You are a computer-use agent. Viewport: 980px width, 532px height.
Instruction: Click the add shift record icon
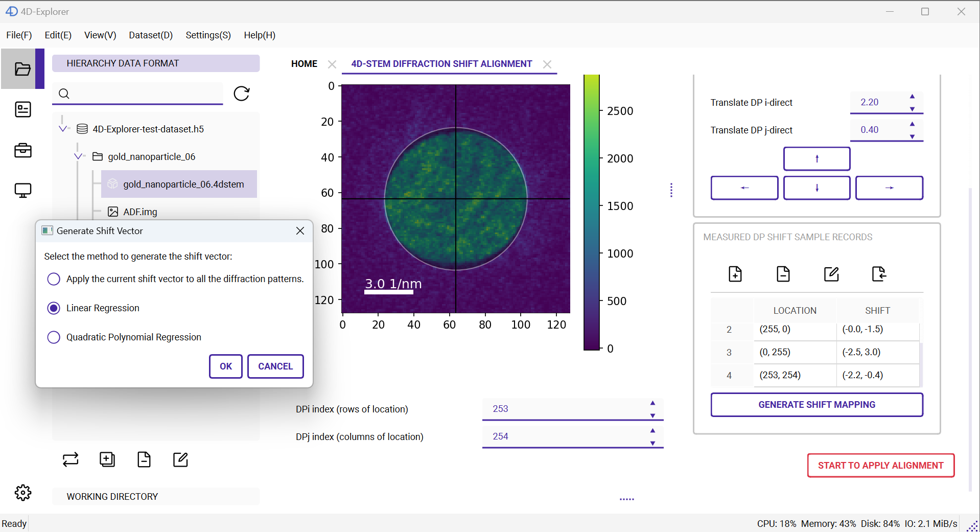point(735,274)
